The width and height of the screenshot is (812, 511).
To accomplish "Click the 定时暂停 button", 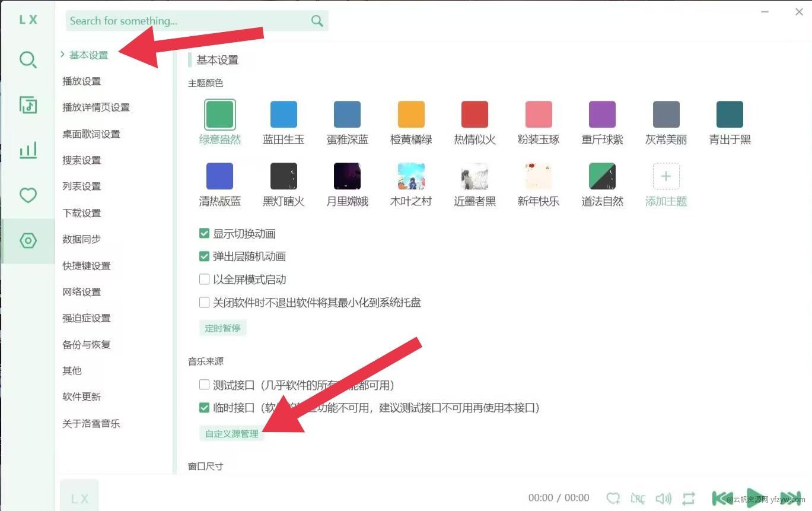I will point(222,328).
